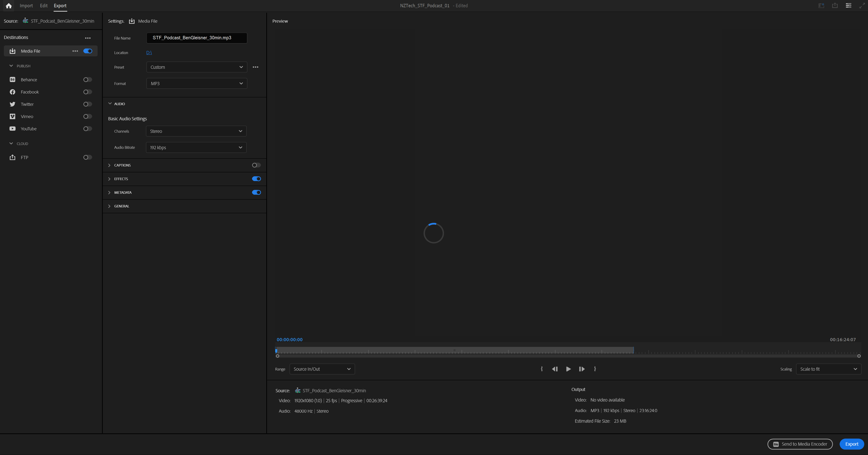Select the YouTube destination icon
This screenshot has width=868, height=455.
pos(12,128)
